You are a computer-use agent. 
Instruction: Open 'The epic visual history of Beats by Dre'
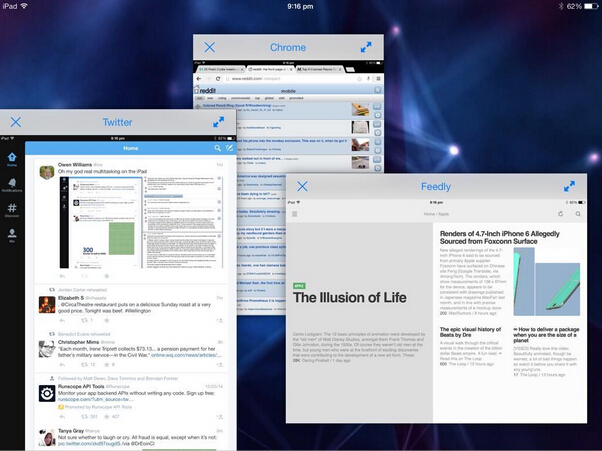coord(470,332)
